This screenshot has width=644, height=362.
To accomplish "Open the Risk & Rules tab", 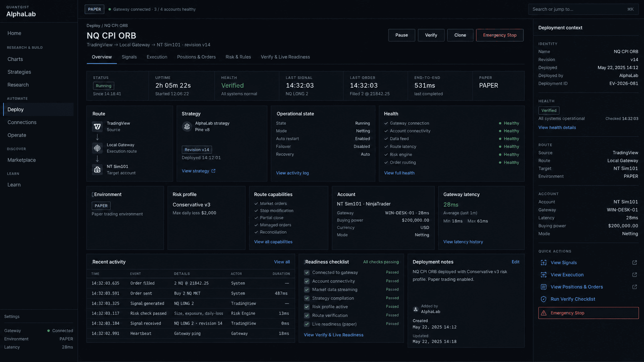I will 238,57.
